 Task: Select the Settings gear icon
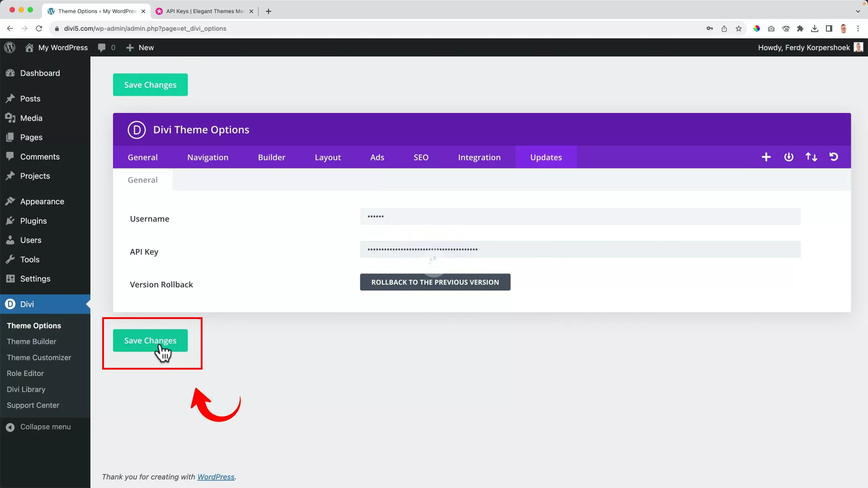pos(10,279)
